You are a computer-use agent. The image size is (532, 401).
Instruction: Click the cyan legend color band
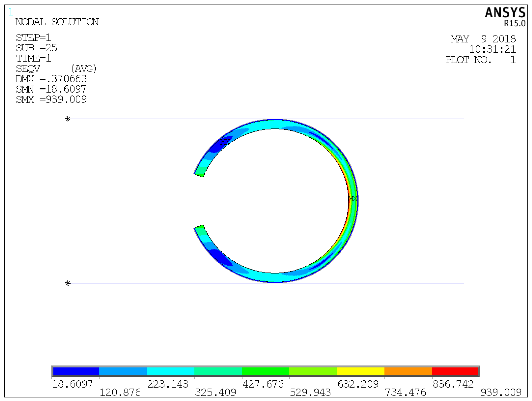click(x=170, y=371)
